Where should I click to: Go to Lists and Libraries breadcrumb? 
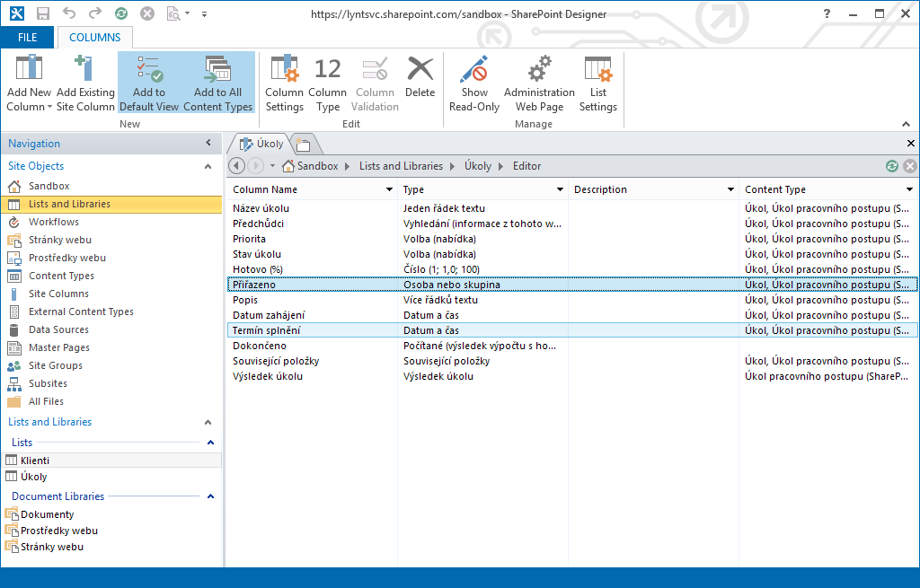click(401, 166)
